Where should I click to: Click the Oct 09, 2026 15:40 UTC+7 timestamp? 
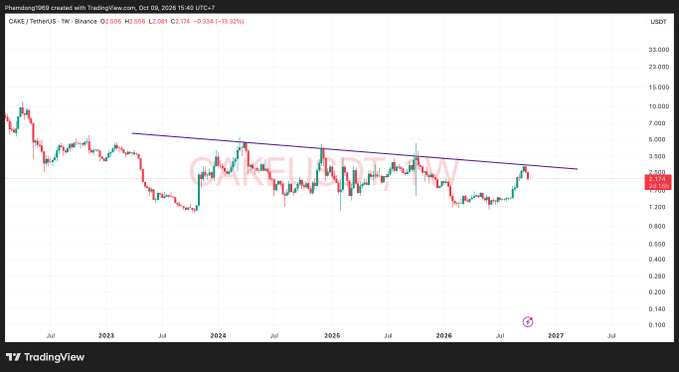click(x=176, y=8)
